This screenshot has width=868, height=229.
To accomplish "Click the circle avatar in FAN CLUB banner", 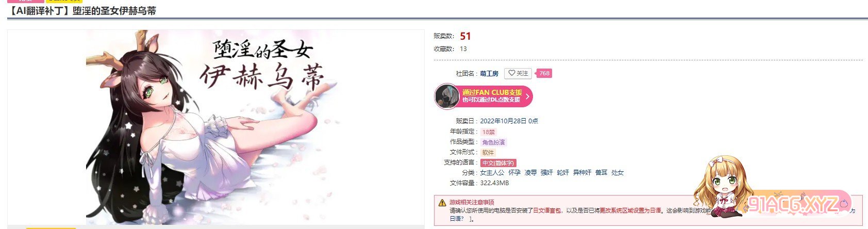I will [x=447, y=96].
